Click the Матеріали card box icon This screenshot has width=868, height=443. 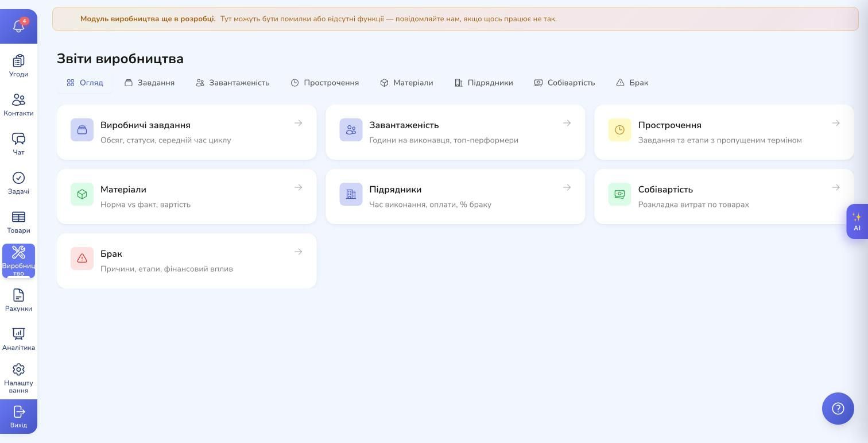tap(82, 194)
